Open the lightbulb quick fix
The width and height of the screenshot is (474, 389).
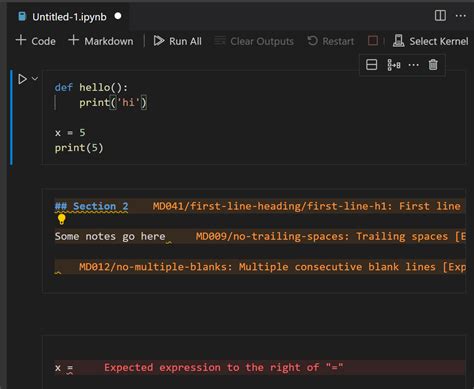point(61,219)
